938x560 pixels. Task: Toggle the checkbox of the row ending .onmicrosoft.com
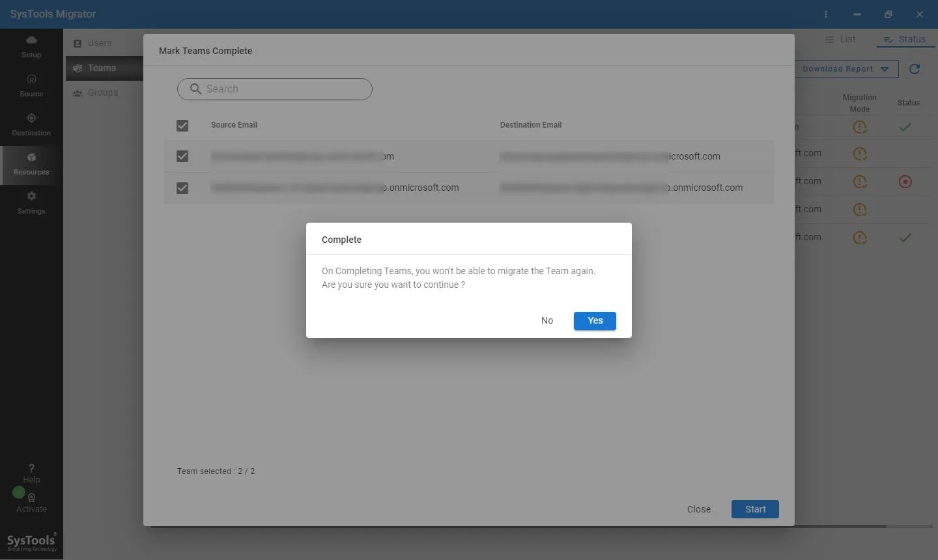(x=182, y=188)
